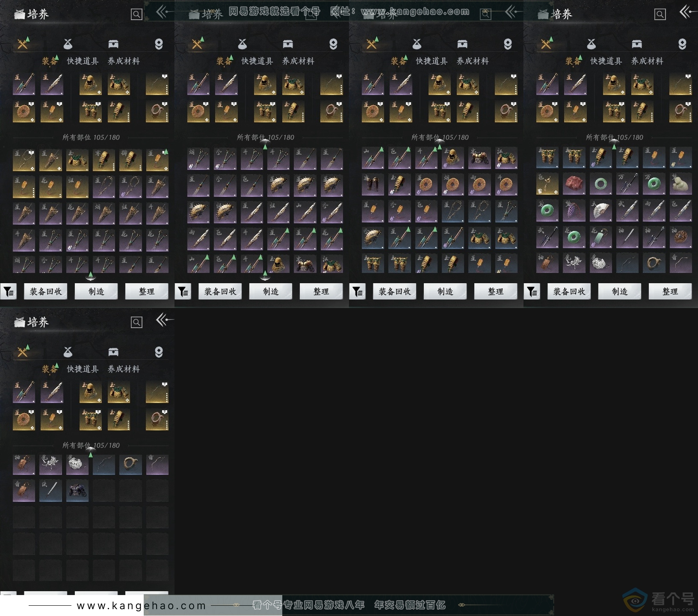The height and width of the screenshot is (616, 698).
Task: Click 装备回收 button in the third panel
Action: (395, 291)
